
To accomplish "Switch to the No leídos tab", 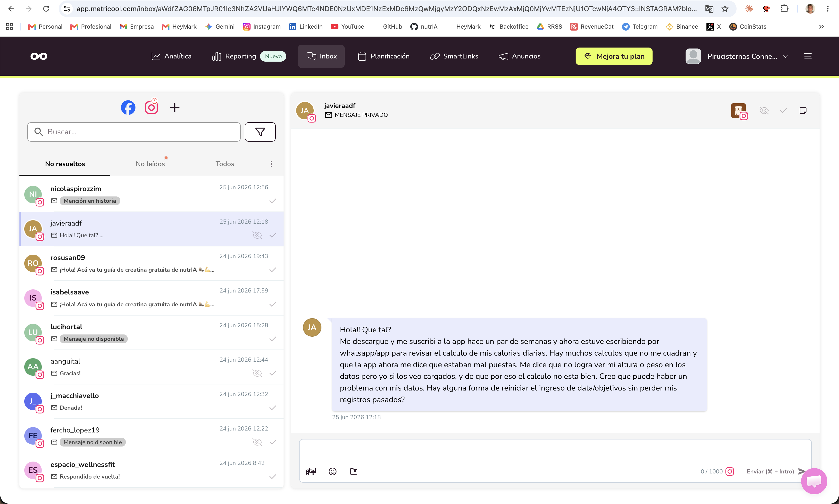I will coord(150,164).
